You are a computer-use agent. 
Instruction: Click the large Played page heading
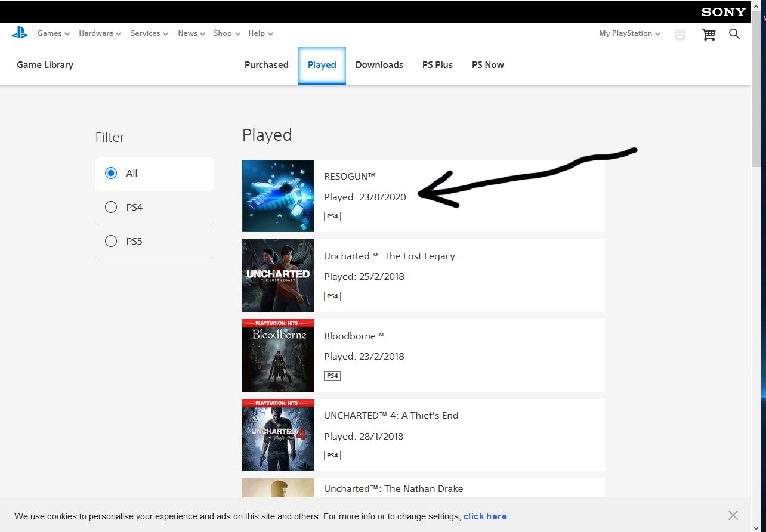pos(267,135)
